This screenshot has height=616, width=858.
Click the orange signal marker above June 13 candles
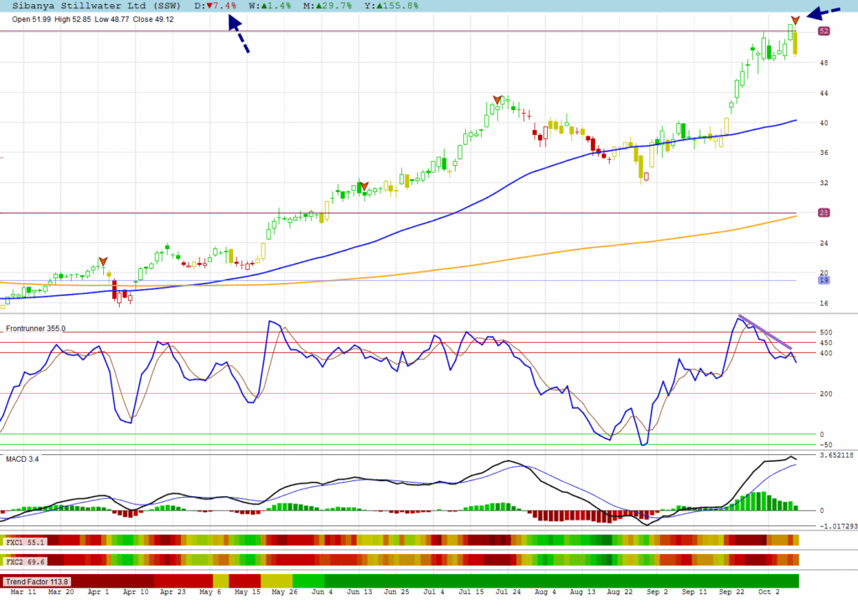[x=363, y=185]
